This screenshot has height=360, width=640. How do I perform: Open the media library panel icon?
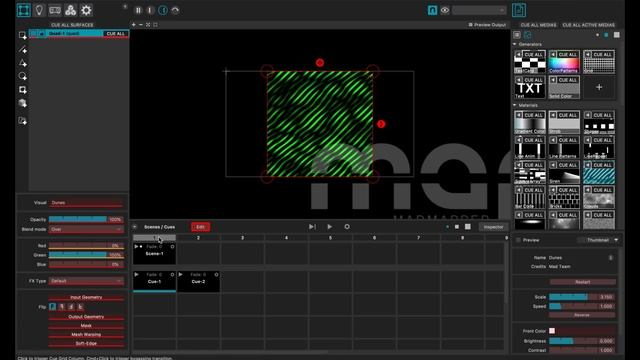(x=519, y=10)
